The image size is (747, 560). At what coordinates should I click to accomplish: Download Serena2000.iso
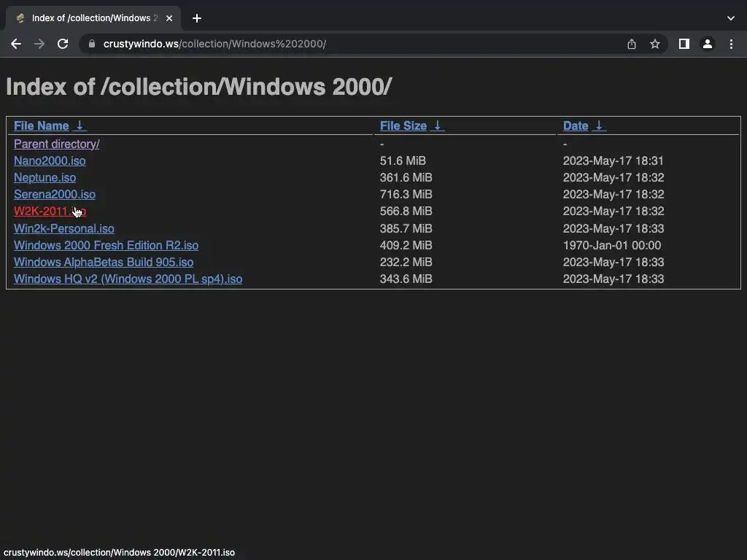(x=54, y=194)
